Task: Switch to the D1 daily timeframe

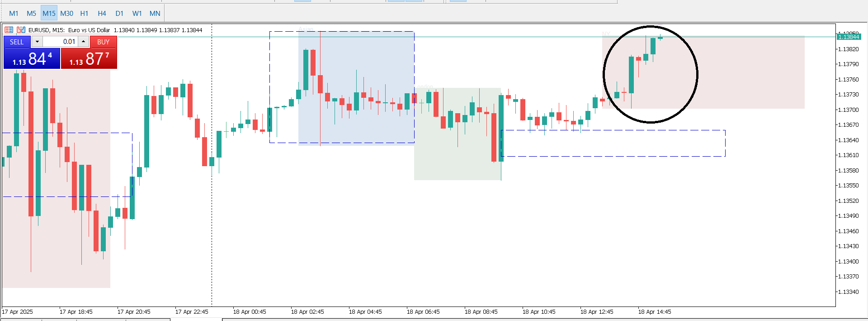Action: (119, 14)
